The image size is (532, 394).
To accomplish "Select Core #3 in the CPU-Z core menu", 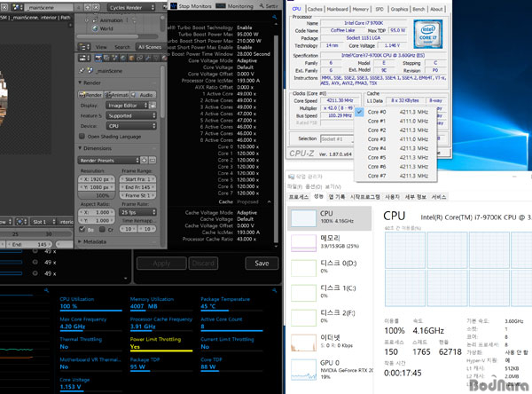I will coord(395,139).
